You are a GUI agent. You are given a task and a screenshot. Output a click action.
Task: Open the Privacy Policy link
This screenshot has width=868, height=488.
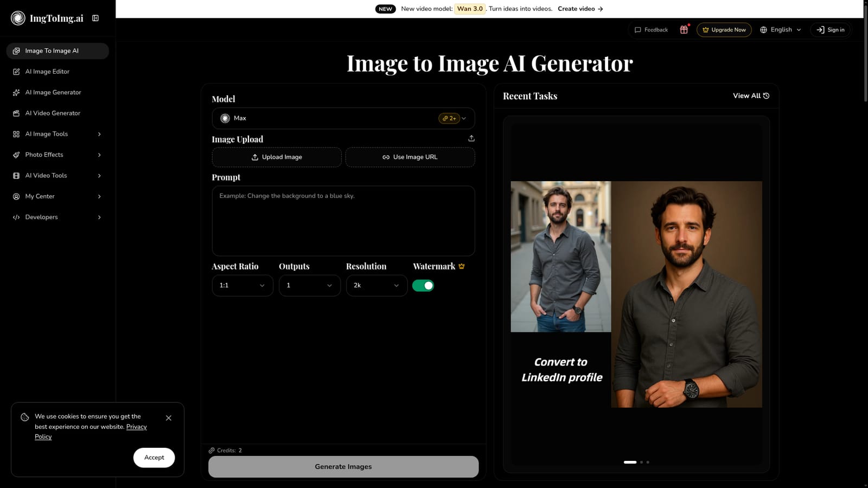pyautogui.click(x=91, y=432)
